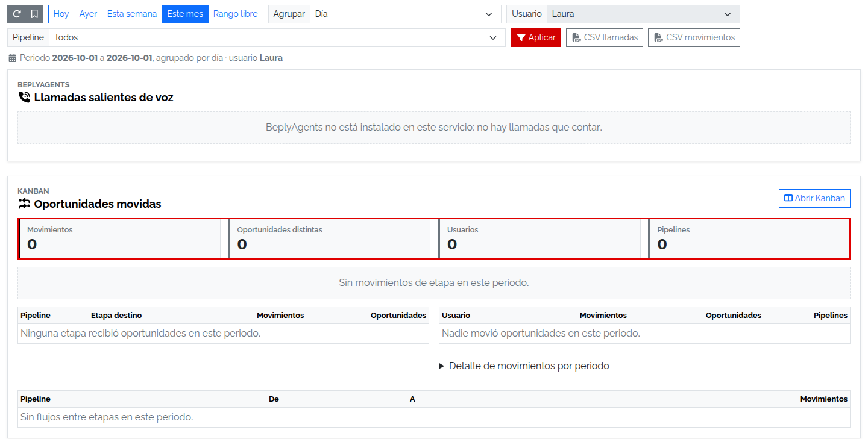
Task: Click the 'Sin movimientos de etapa en este periodo.' notice
Action: [434, 282]
